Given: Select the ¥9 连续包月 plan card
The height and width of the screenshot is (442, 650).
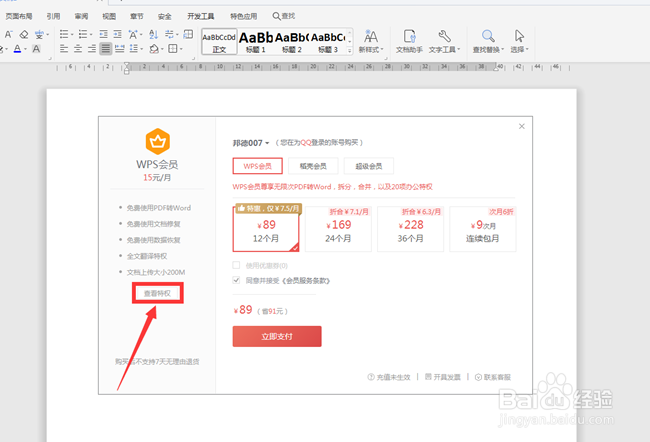Looking at the screenshot, I should pyautogui.click(x=483, y=229).
